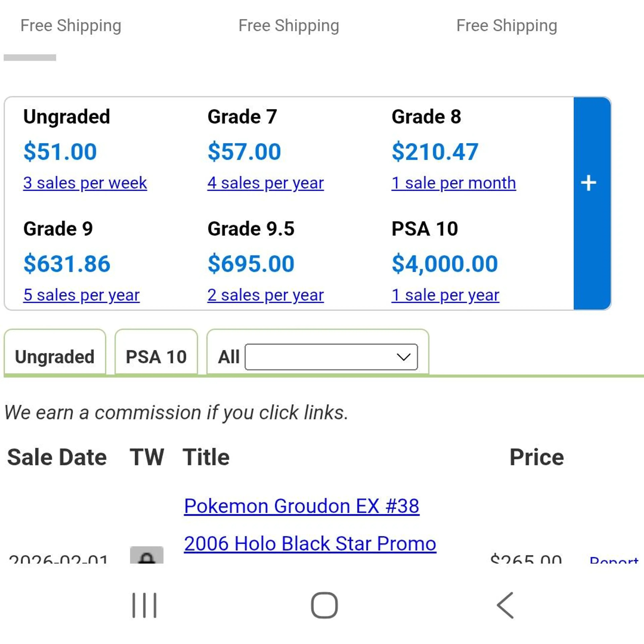Click the Ungraded $51.00 price
Image resolution: width=644 pixels, height=644 pixels.
(x=60, y=152)
